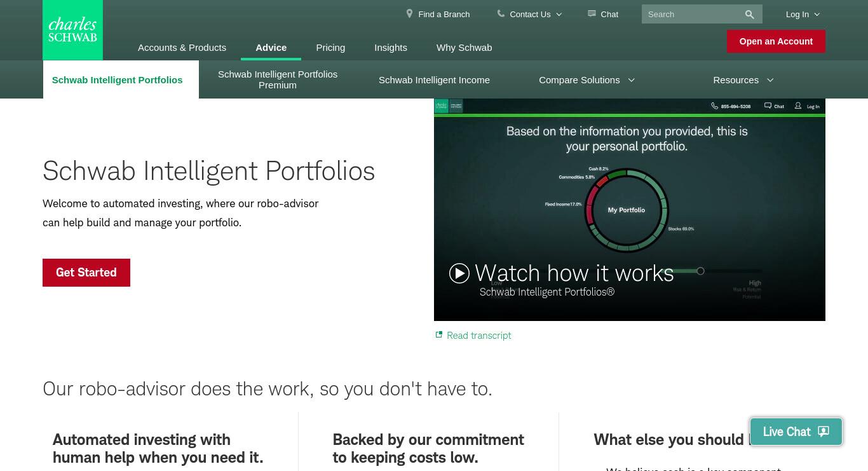Select the Schwab Intelligent Portfolios tab

point(121,79)
